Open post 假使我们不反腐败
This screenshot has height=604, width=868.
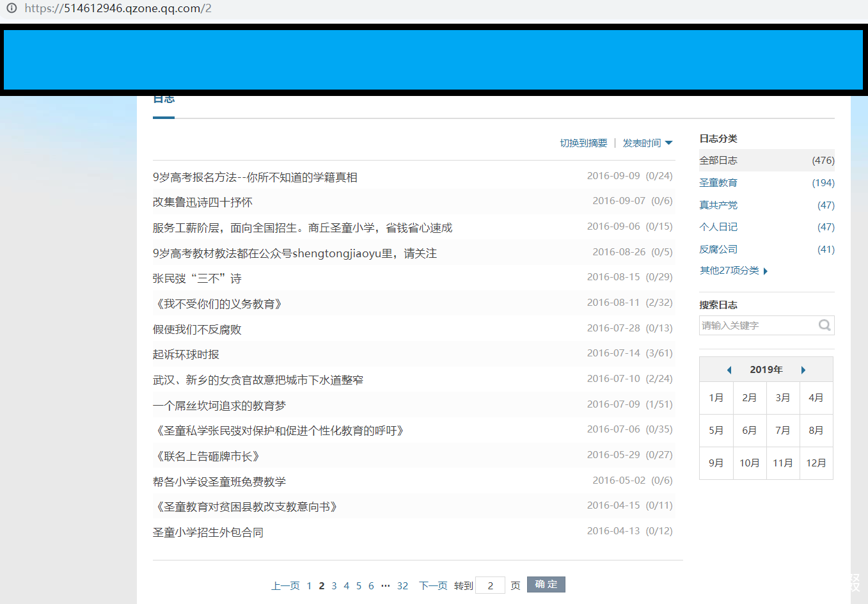[197, 330]
